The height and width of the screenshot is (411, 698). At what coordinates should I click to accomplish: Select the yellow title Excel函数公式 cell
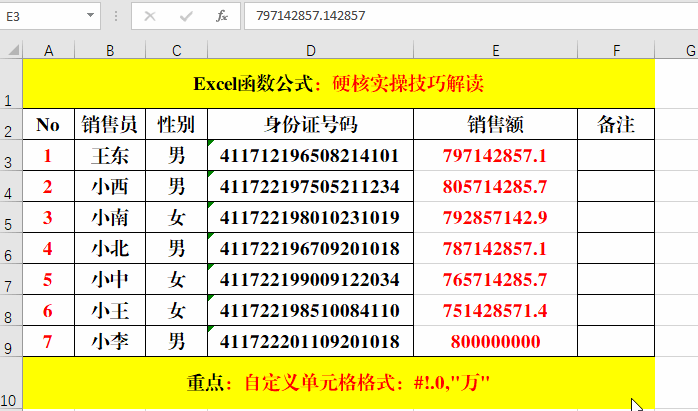point(338,84)
